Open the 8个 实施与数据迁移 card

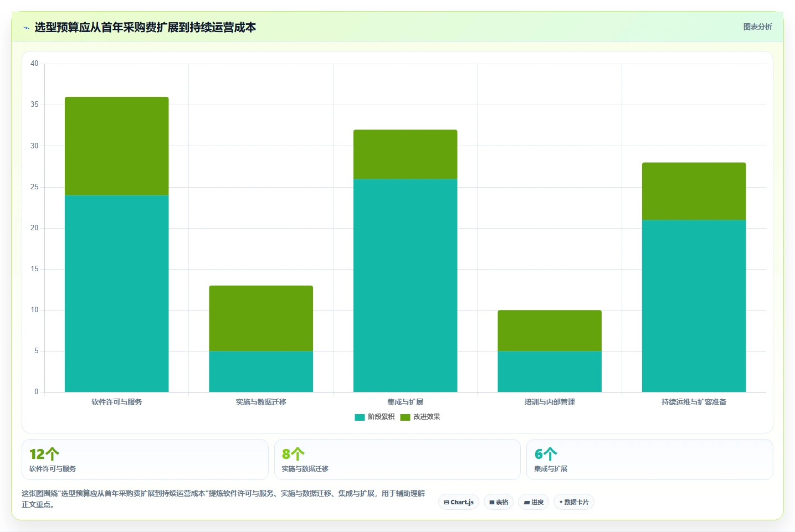[x=397, y=459]
